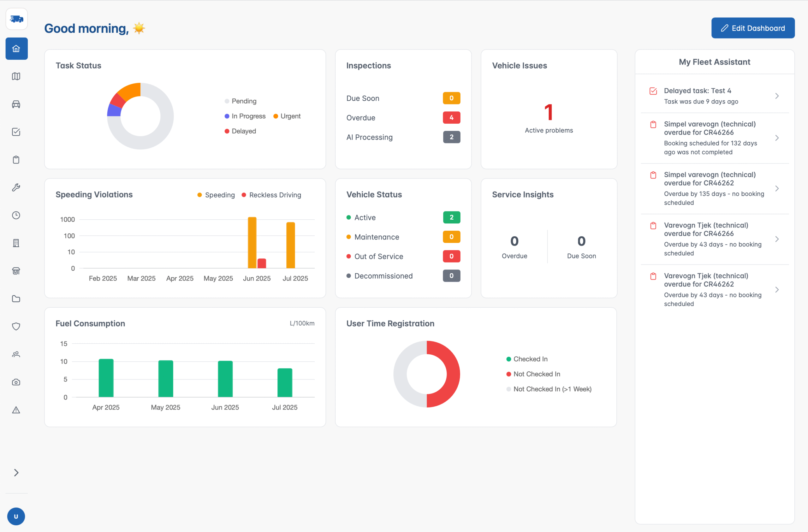808x532 pixels.
Task: Click the Edit Dashboard button
Action: point(753,28)
